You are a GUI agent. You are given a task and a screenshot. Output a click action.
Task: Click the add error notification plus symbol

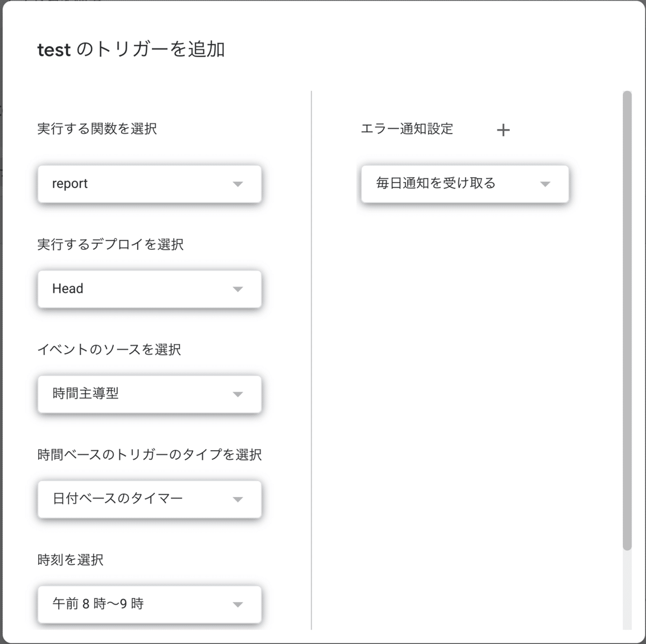click(x=504, y=130)
